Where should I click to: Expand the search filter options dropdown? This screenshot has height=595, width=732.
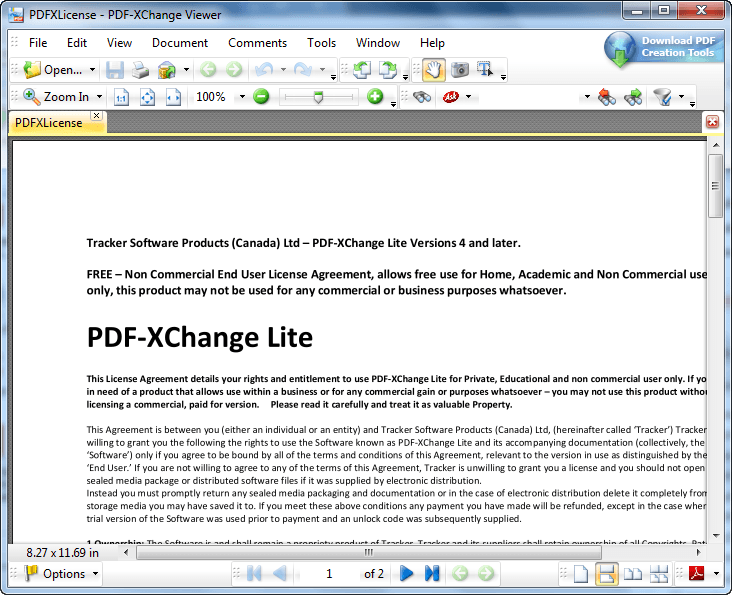(682, 97)
